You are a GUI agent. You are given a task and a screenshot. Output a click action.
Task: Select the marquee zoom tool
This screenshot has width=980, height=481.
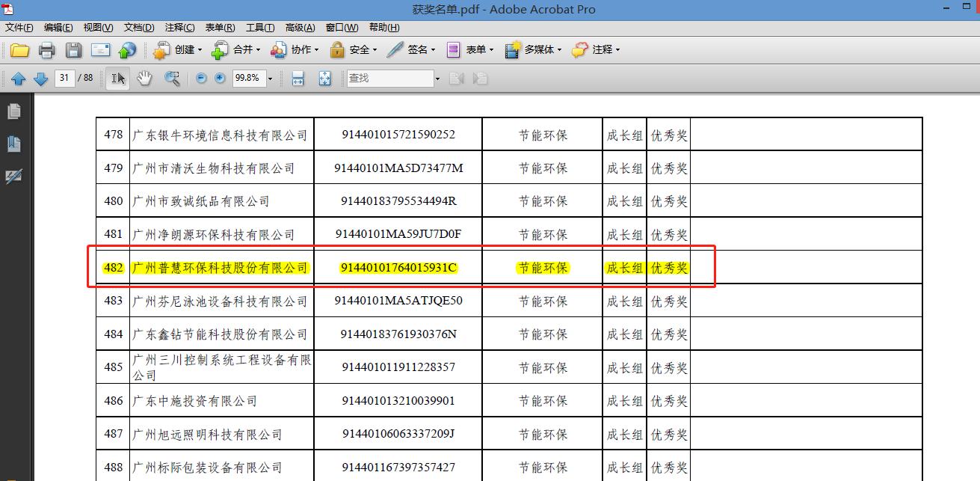172,78
